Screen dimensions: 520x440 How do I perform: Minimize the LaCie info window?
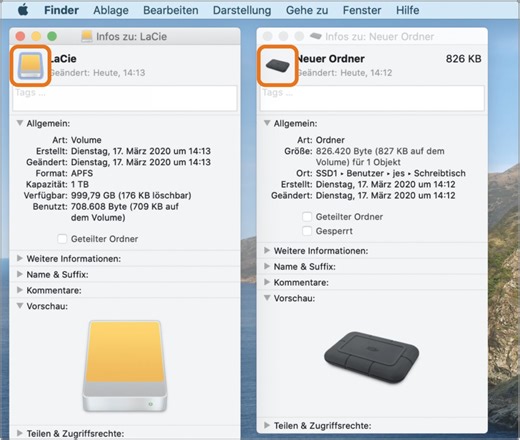pyautogui.click(x=36, y=36)
